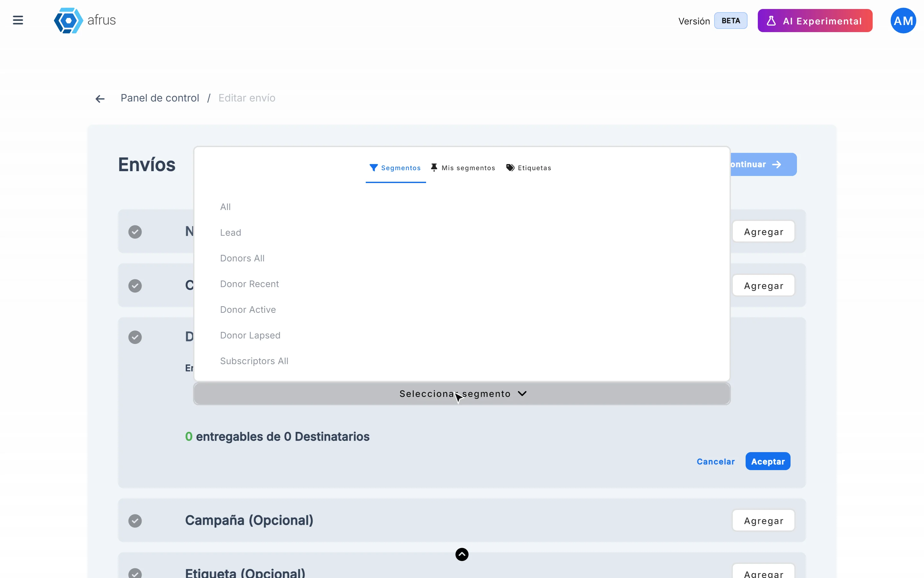Go to Panel de control breadcrumb
This screenshot has width=924, height=578.
tap(159, 98)
